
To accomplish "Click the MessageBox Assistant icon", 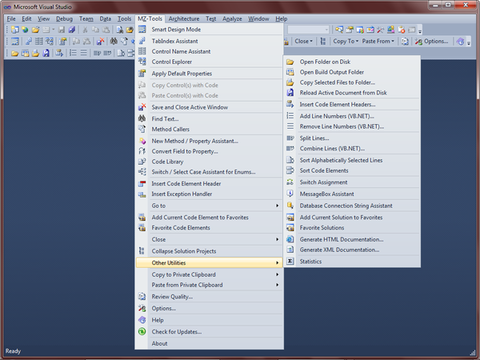I will point(290,194).
